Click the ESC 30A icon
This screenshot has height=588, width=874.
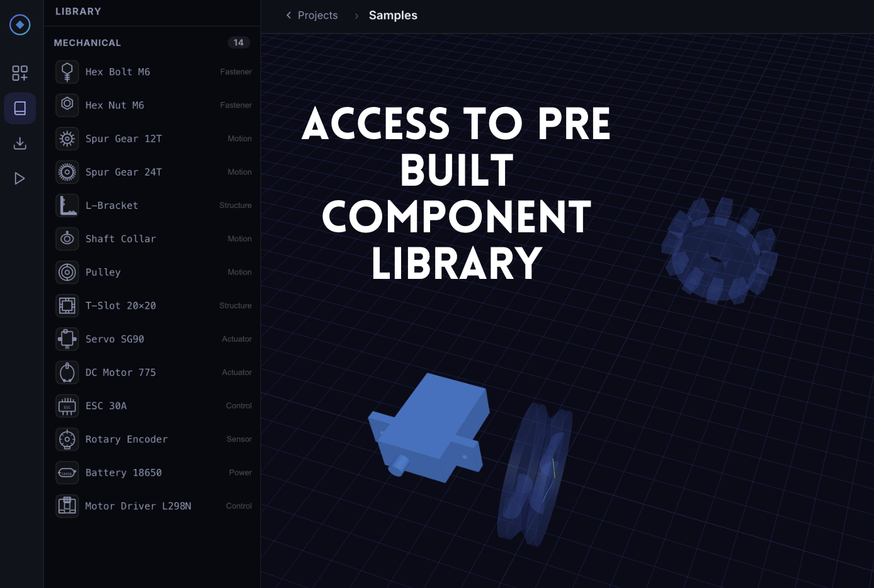(67, 405)
